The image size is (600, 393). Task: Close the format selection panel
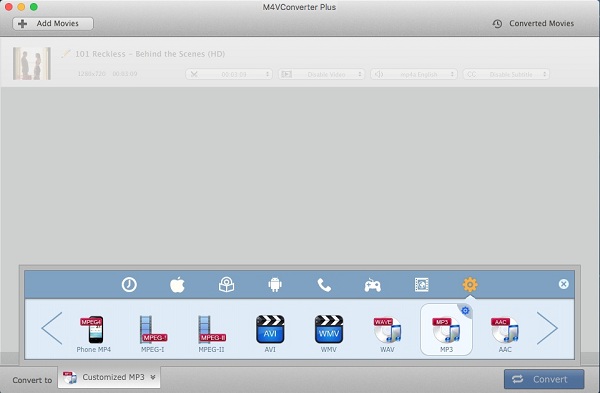point(563,284)
